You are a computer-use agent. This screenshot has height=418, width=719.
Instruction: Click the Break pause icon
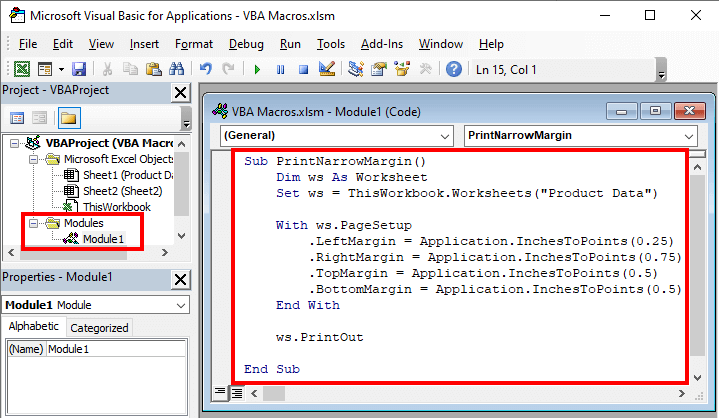point(280,70)
